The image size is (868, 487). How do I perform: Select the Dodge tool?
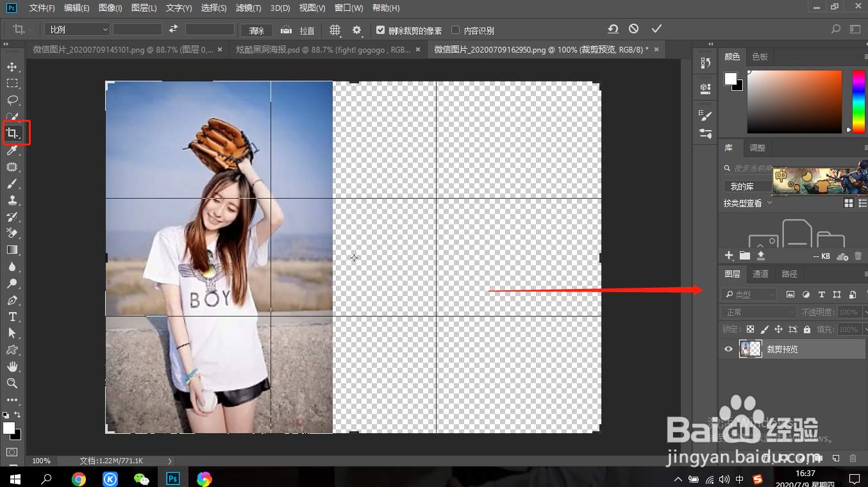pos(12,283)
